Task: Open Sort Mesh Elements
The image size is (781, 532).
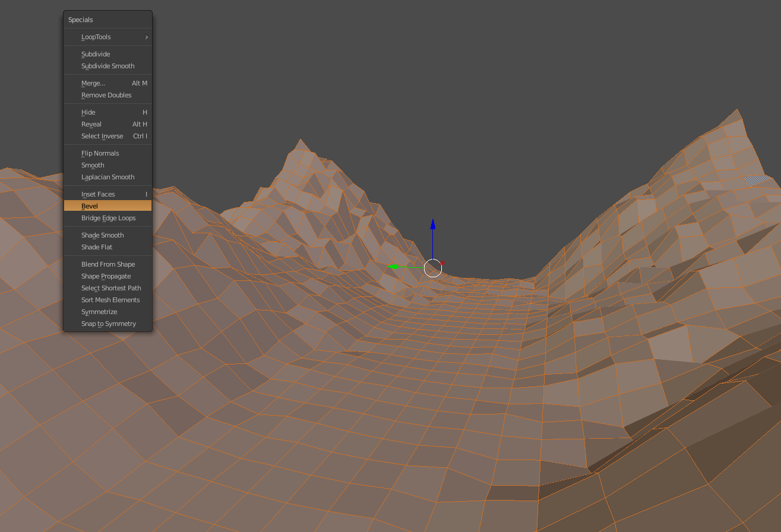Action: pyautogui.click(x=107, y=300)
